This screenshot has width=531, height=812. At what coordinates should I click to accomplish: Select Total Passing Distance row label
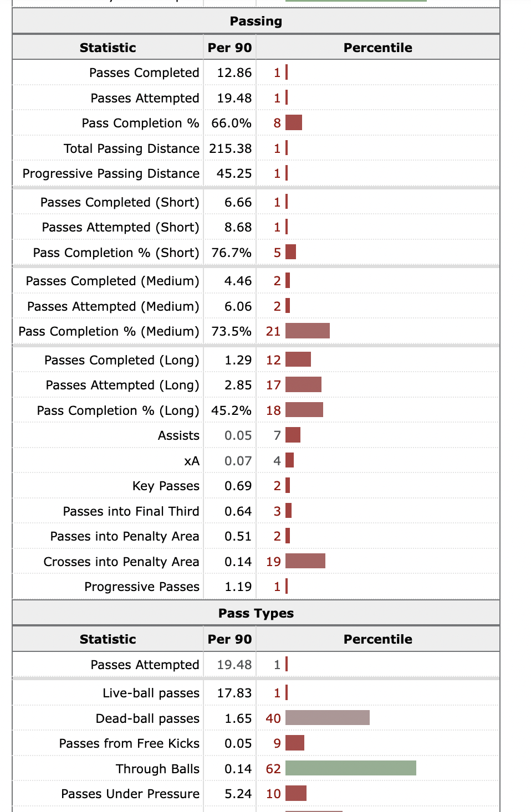131,148
